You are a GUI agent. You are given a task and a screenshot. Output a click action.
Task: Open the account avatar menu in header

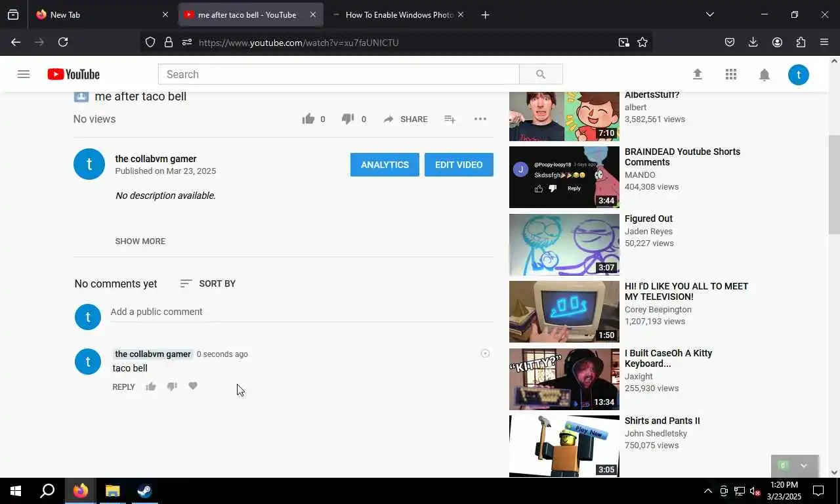click(x=799, y=74)
